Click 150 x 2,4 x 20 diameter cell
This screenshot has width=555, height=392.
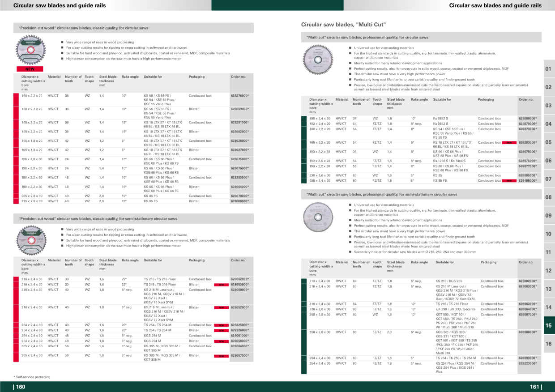[320, 118]
